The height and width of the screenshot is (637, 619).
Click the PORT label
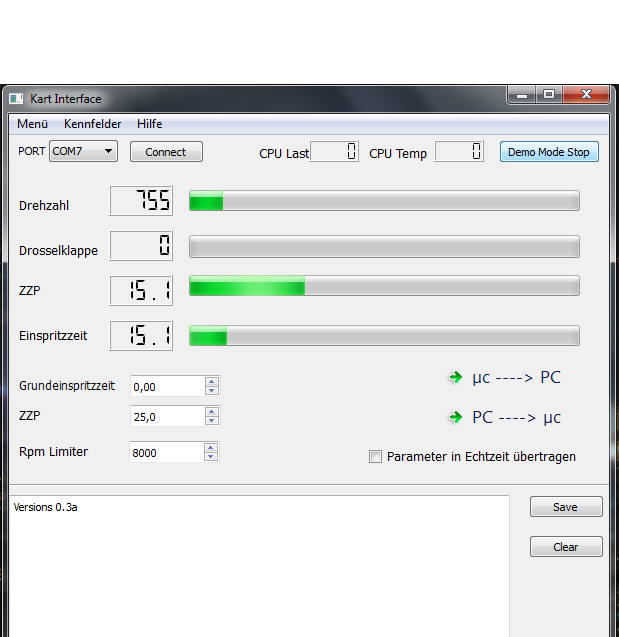coord(32,151)
